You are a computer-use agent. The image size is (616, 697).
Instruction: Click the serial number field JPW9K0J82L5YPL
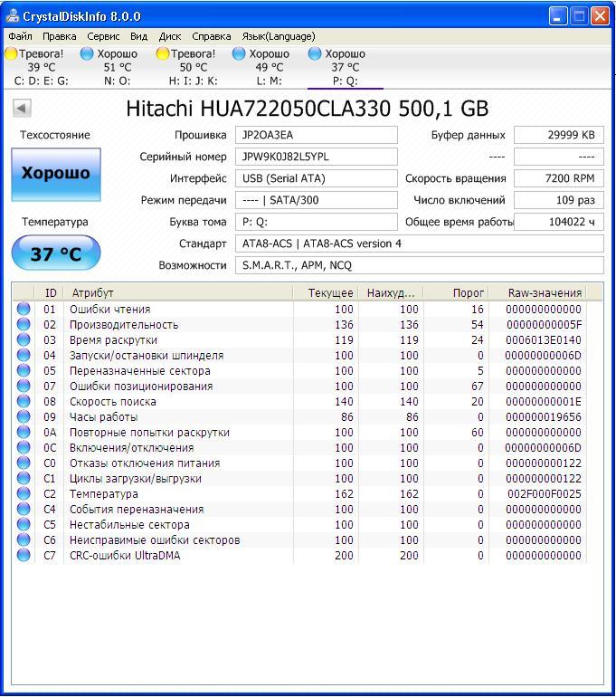(317, 157)
